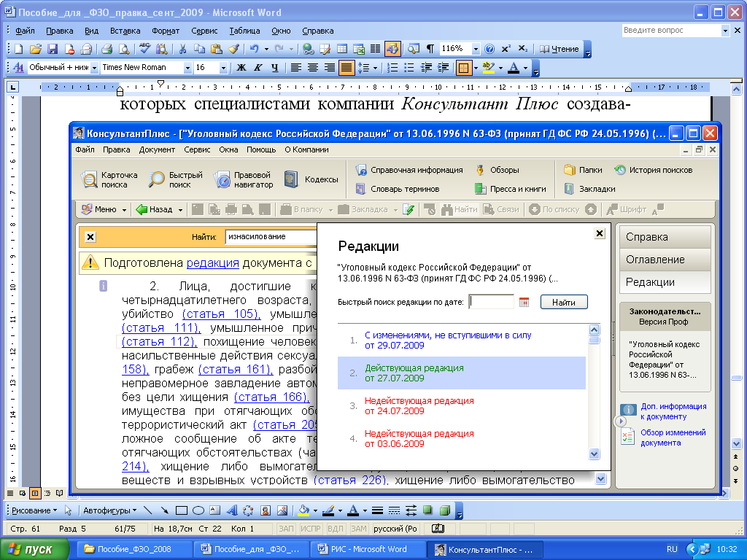Switch to the Оглавление tab
Image resolution: width=747 pixels, height=560 pixels.
pyautogui.click(x=665, y=260)
